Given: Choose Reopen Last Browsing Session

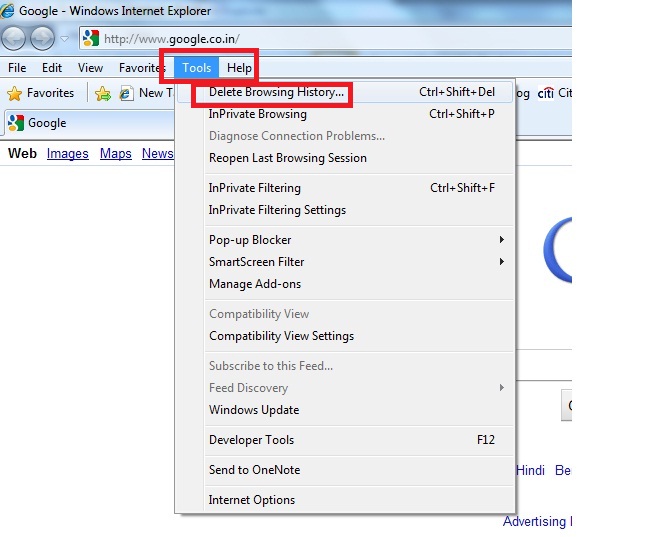Looking at the screenshot, I should [x=344, y=158].
